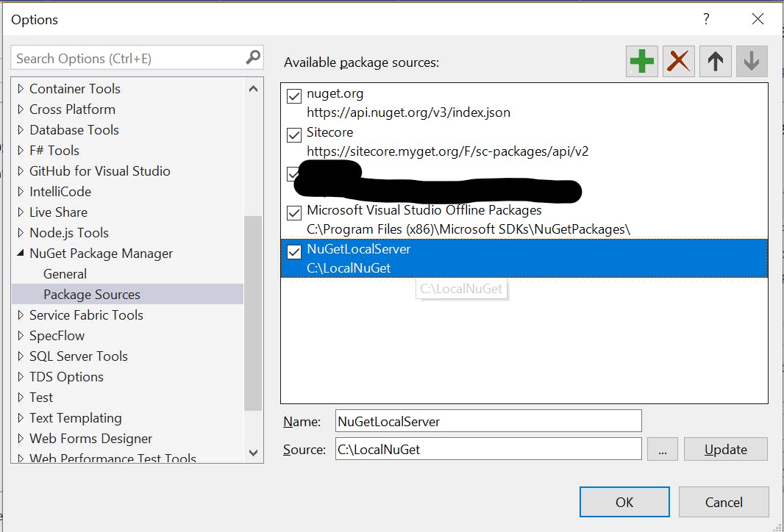Screen dimensions: 784x532
Task: Select the IntelliCode category label
Action: coord(60,191)
